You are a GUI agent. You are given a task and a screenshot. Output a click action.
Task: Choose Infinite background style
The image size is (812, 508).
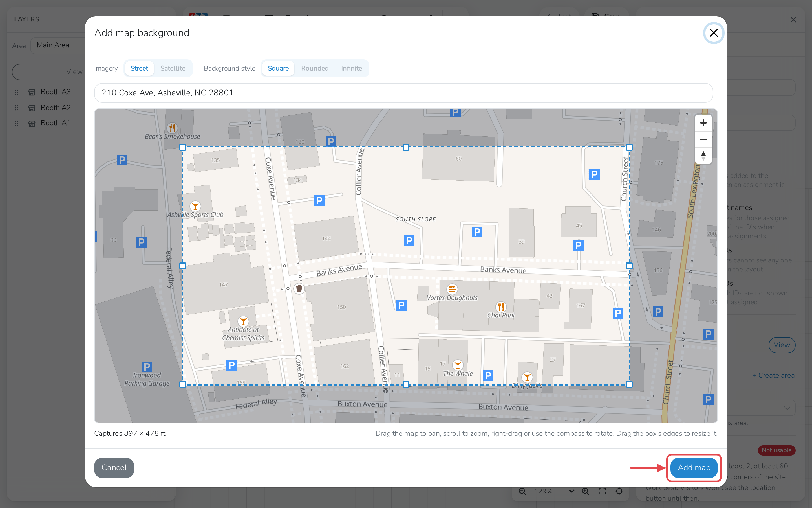[351, 68]
